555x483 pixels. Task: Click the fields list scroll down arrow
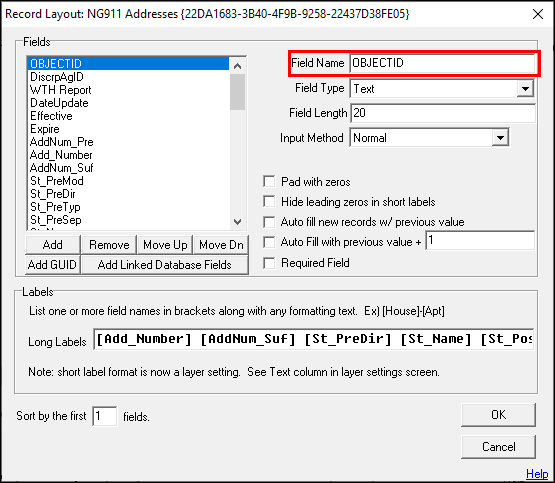point(238,222)
